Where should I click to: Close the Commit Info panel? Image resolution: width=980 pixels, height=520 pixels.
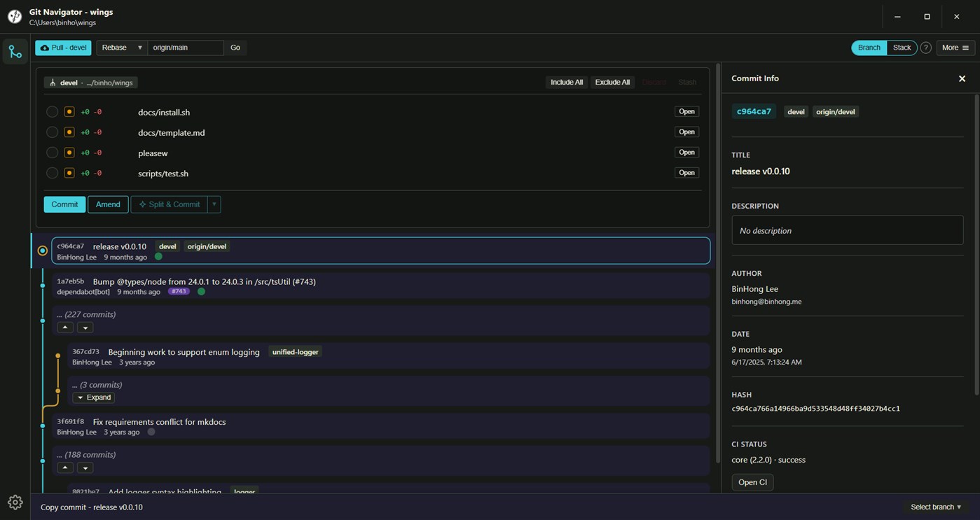[962, 78]
